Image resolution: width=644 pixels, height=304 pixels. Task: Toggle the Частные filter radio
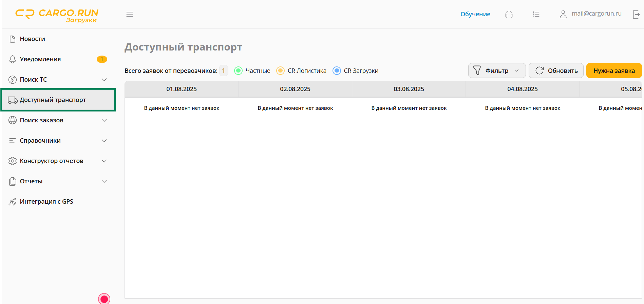tap(239, 71)
